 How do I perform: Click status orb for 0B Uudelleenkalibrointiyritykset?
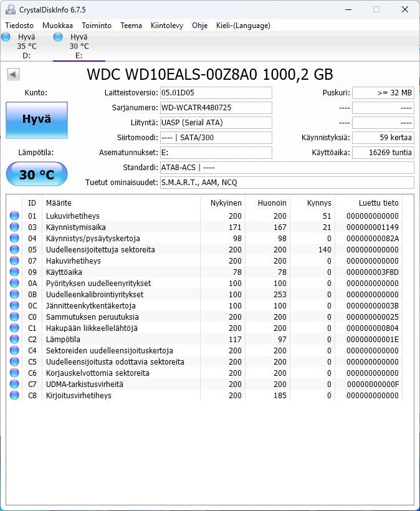pyautogui.click(x=14, y=294)
